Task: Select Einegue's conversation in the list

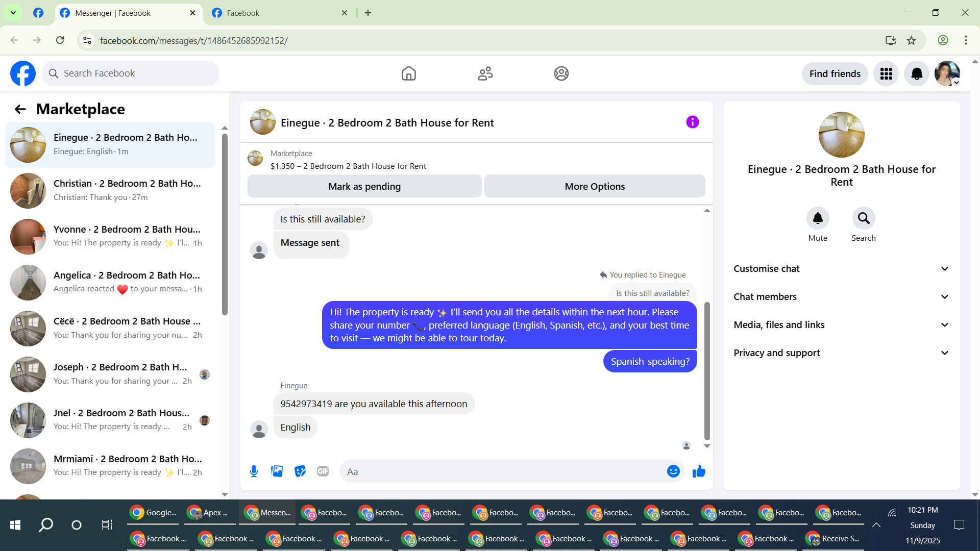Action: click(110, 145)
